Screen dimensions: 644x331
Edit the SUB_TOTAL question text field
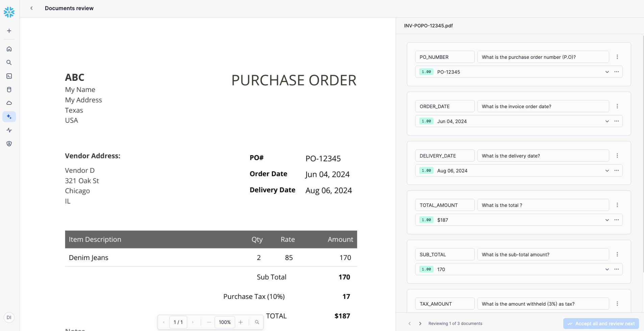(x=543, y=255)
